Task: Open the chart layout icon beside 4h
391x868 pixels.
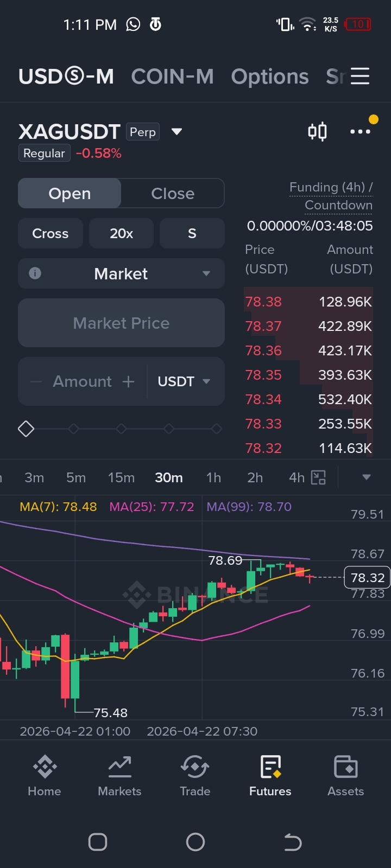Action: (x=318, y=477)
